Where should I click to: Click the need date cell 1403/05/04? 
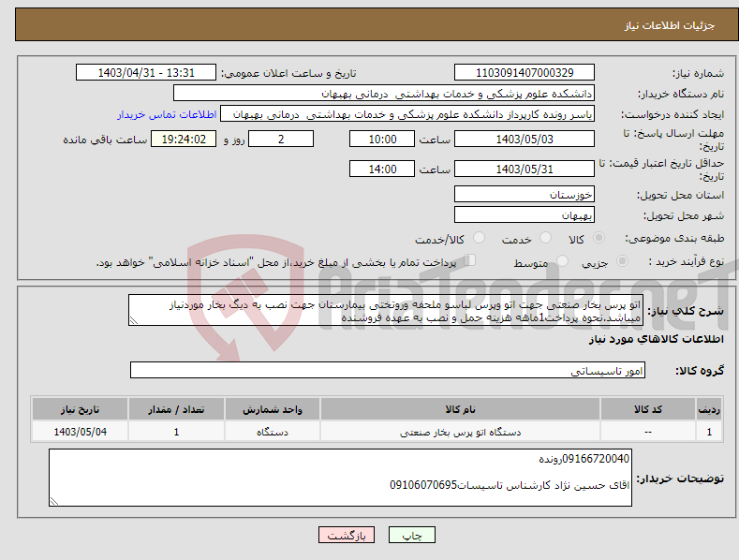[81, 432]
